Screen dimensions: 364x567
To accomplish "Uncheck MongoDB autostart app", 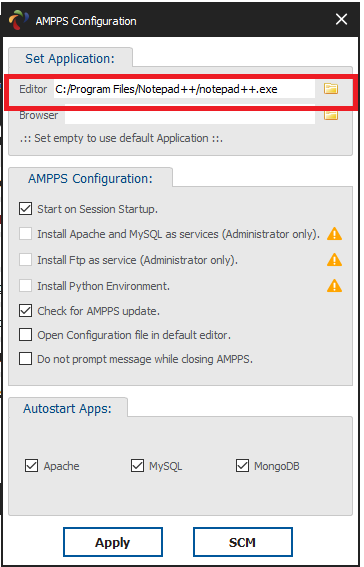I will 242,466.
